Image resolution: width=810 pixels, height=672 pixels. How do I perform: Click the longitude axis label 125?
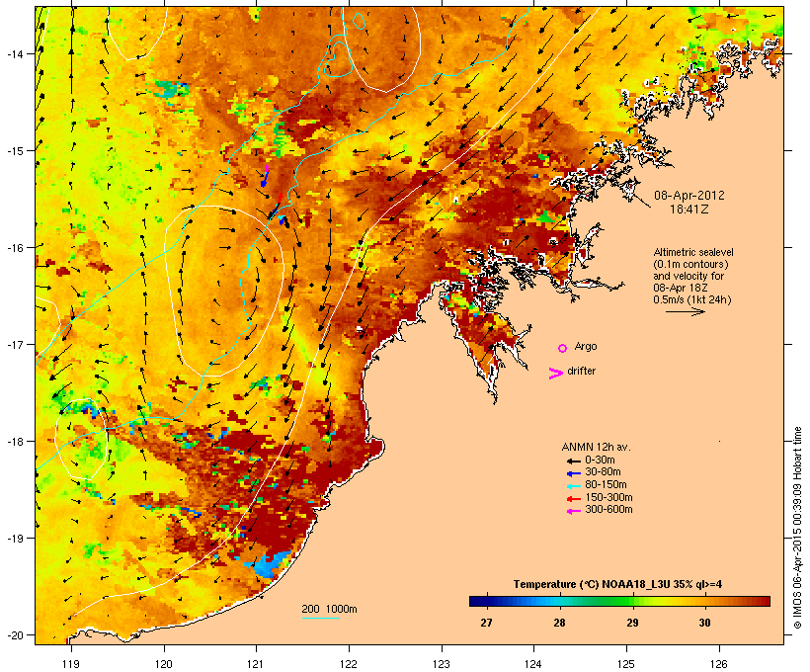pyautogui.click(x=626, y=664)
